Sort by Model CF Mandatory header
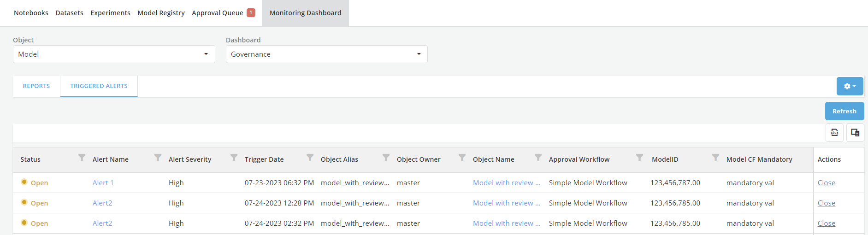 [x=759, y=159]
